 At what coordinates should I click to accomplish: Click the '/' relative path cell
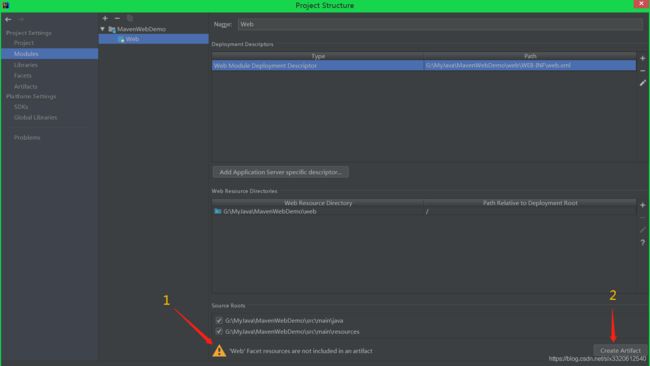(529, 211)
